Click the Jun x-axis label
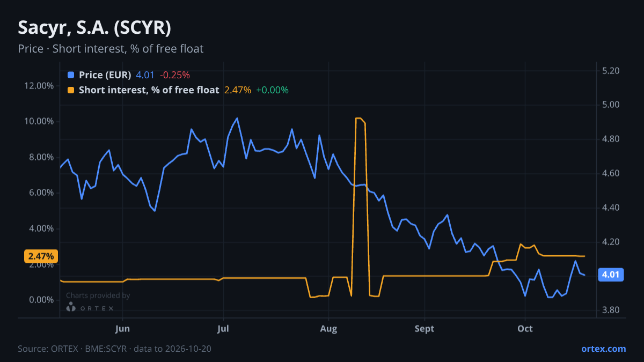The height and width of the screenshot is (362, 644). (123, 329)
